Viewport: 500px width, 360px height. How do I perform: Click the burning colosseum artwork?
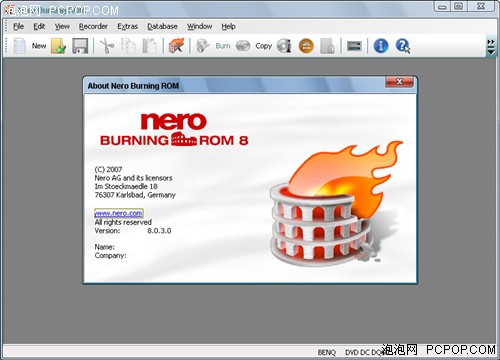tap(335, 203)
